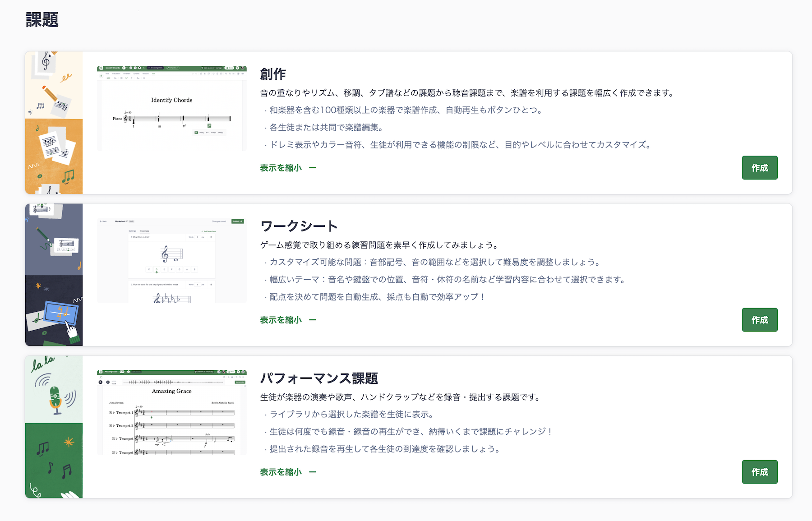Image resolution: width=812 pixels, height=521 pixels.
Task: Select a different chord option beside IV
Action: pyautogui.click(x=202, y=133)
